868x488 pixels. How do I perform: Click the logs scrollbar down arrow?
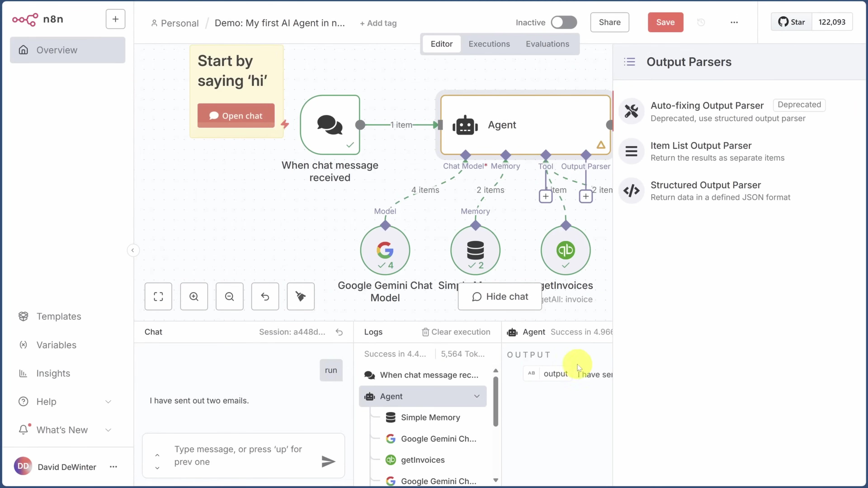[x=496, y=480]
